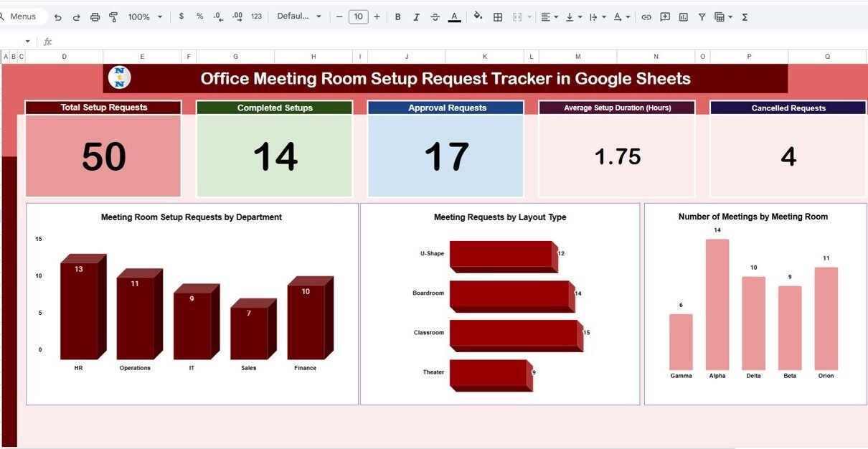Select the Alpha bar in room chart

[717, 304]
